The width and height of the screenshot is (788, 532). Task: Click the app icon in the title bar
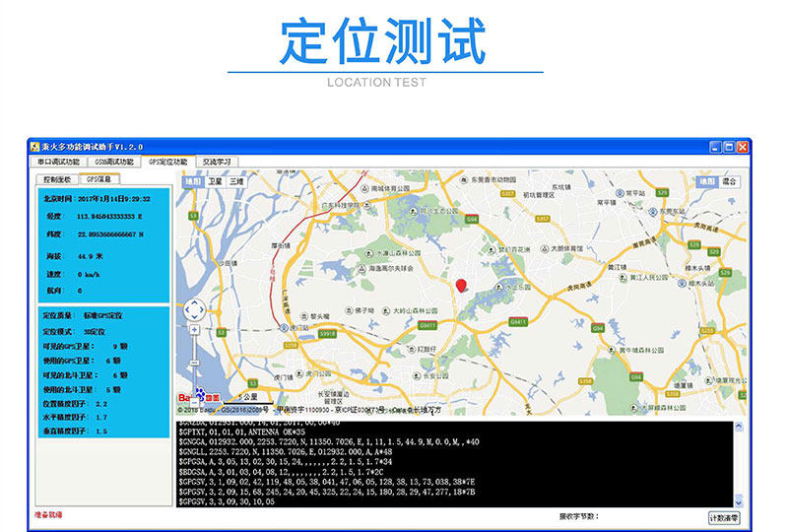[x=34, y=147]
